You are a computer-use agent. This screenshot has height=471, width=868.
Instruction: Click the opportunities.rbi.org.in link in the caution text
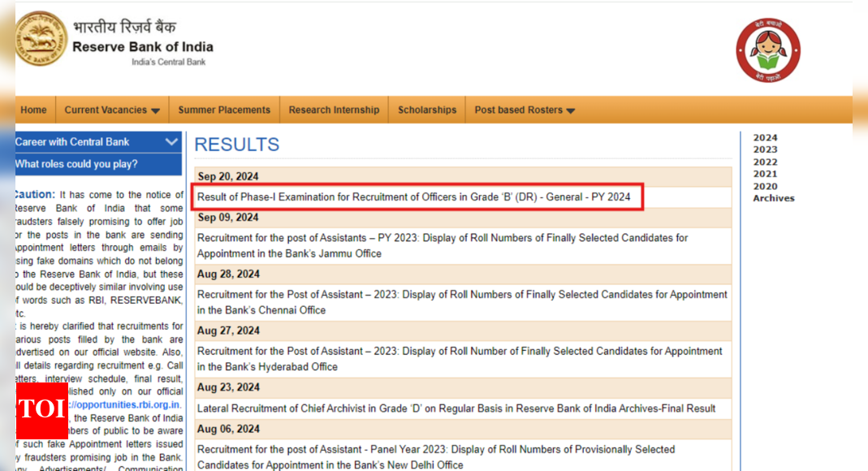point(124,404)
